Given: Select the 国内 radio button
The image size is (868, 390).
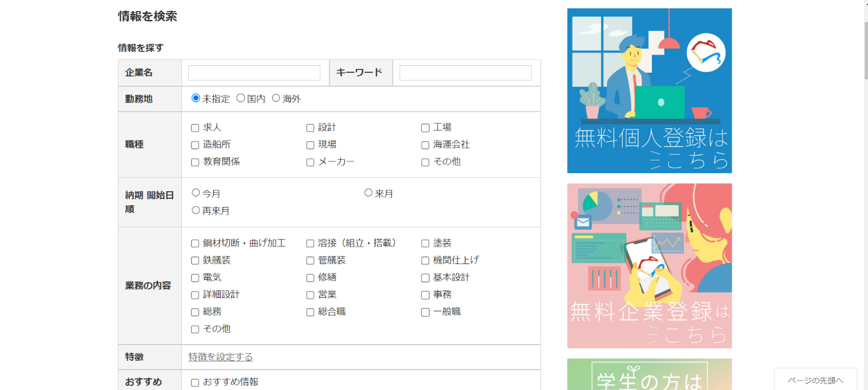Looking at the screenshot, I should click(241, 99).
